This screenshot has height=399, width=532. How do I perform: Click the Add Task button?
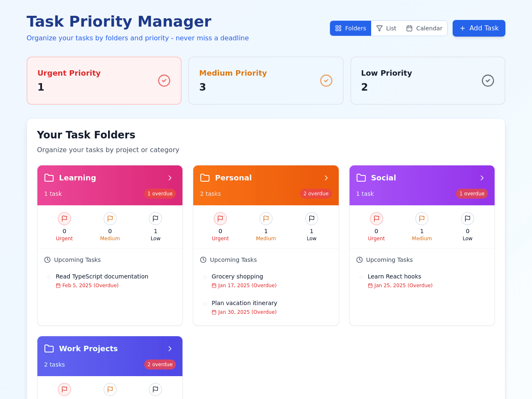pyautogui.click(x=479, y=28)
